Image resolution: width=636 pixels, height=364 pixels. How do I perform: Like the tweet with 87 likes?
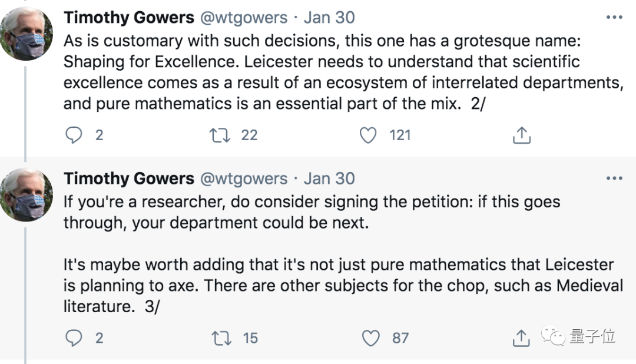click(x=370, y=338)
